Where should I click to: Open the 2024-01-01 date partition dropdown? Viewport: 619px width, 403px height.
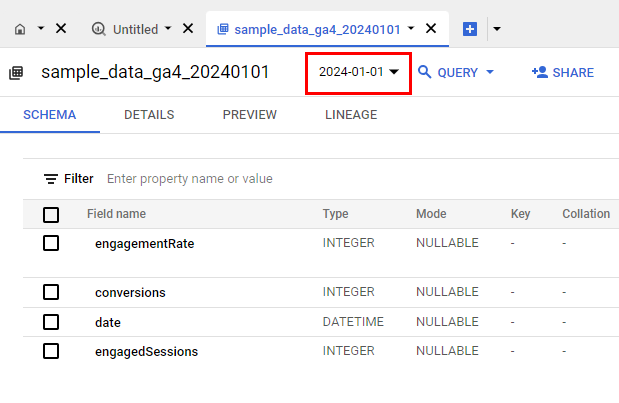click(x=359, y=72)
